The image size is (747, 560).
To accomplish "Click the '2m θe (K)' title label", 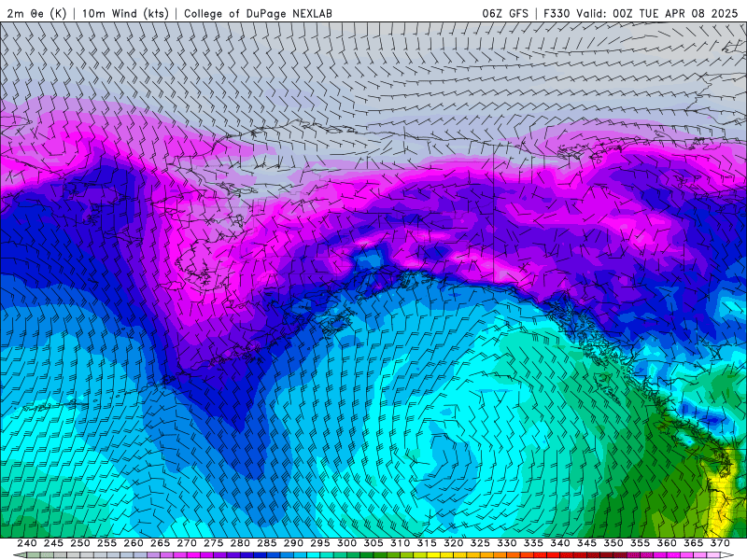I will coord(36,13).
